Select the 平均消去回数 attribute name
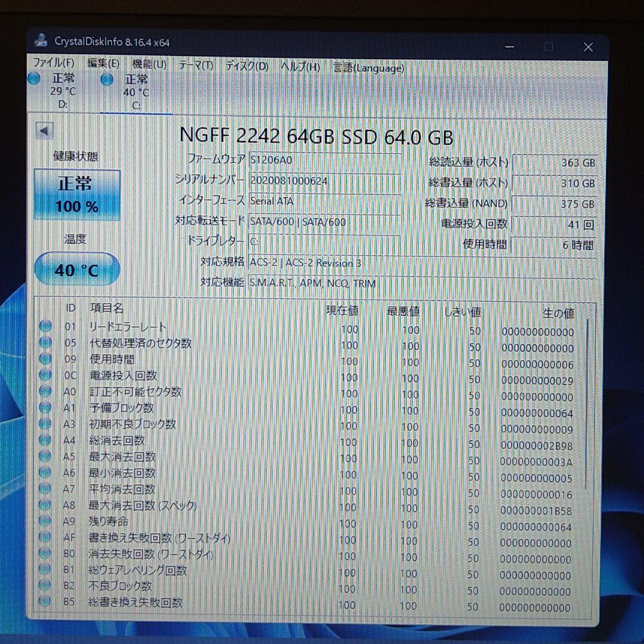This screenshot has width=644, height=644. (x=122, y=489)
